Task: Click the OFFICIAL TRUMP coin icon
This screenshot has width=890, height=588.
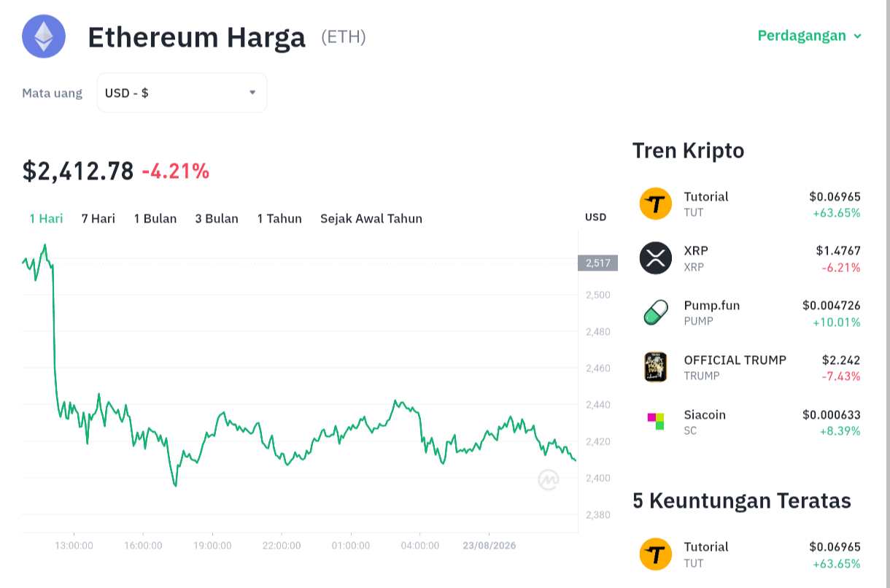Action: pos(655,367)
